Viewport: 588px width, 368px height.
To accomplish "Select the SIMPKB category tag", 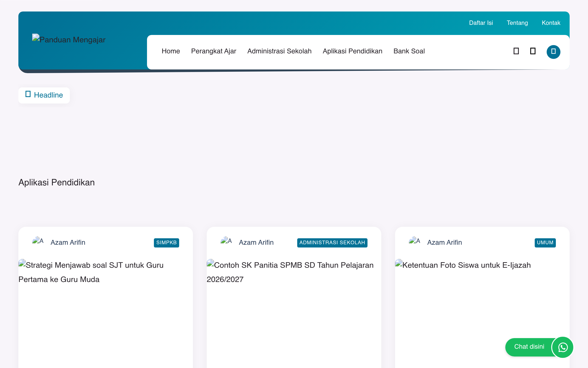I will pos(167,243).
